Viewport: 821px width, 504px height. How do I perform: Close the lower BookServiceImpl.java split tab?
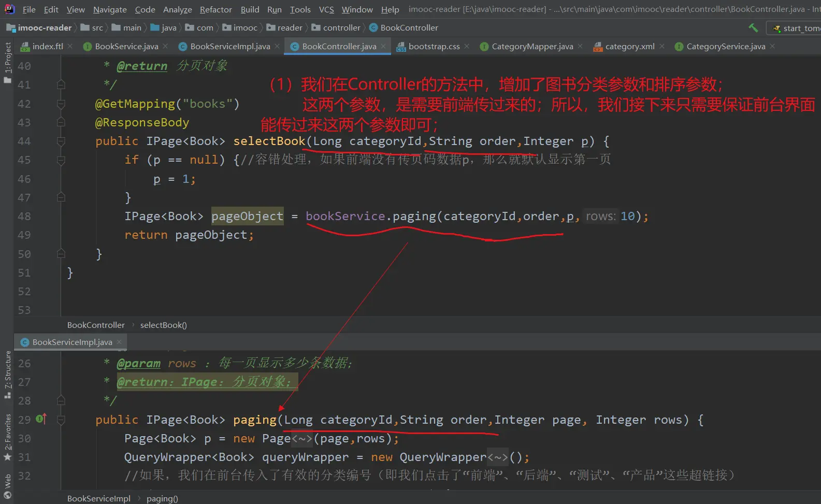coord(119,342)
